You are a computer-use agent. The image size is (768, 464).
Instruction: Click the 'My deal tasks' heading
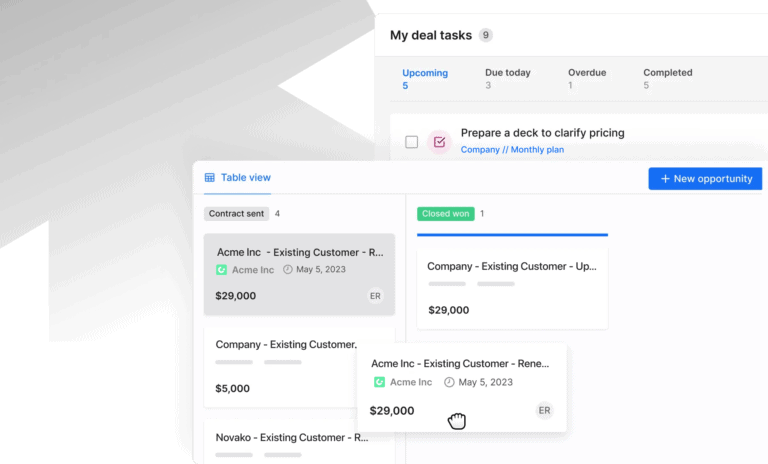click(431, 35)
